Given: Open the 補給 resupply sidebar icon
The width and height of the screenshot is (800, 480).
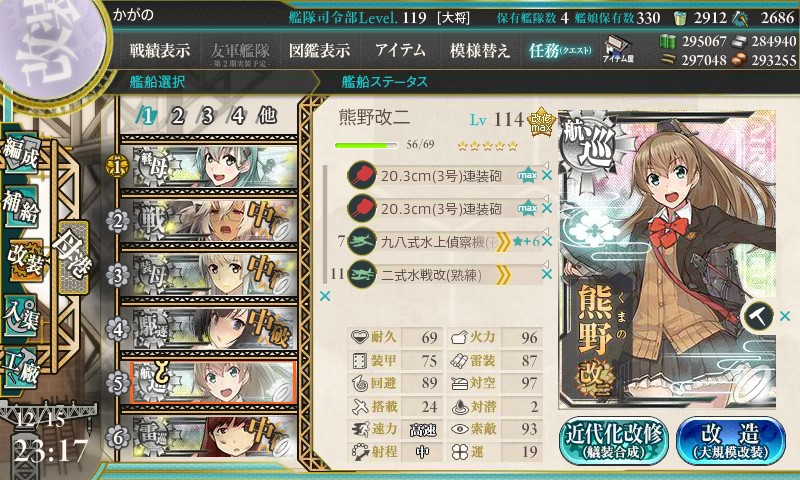Looking at the screenshot, I should pos(21,207).
